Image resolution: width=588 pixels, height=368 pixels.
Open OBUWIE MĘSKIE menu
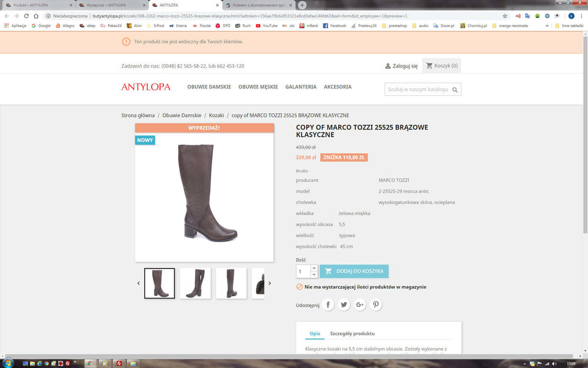(258, 87)
